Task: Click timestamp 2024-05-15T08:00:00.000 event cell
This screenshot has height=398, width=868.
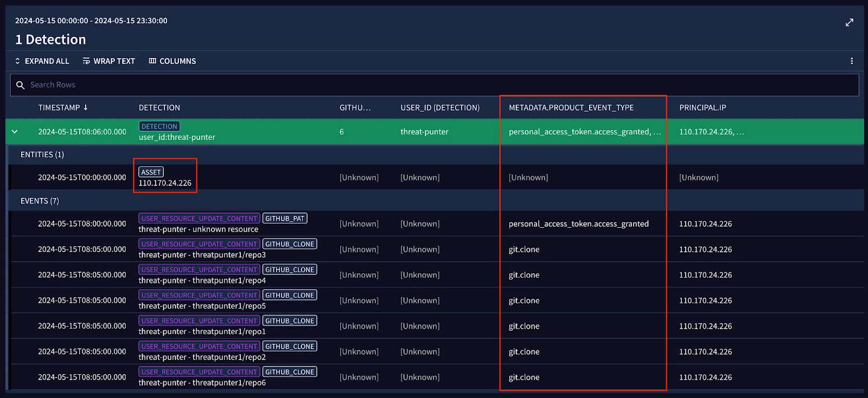Action: click(82, 224)
